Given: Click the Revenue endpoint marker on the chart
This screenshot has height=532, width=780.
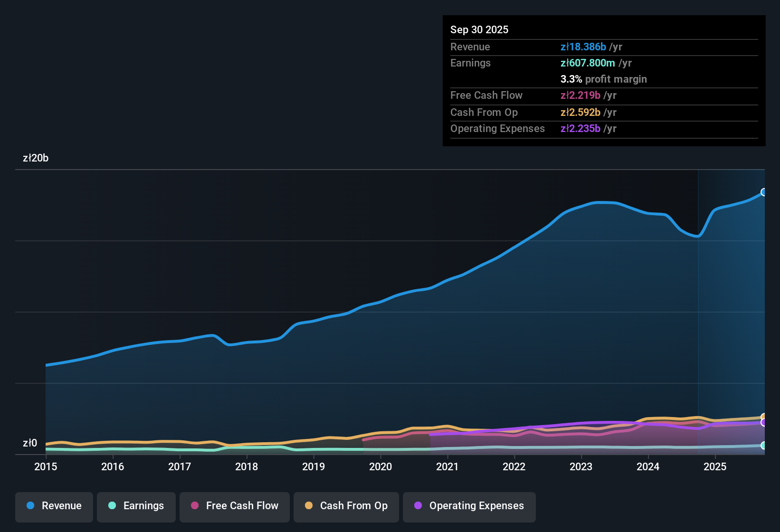Looking at the screenshot, I should pyautogui.click(x=764, y=192).
